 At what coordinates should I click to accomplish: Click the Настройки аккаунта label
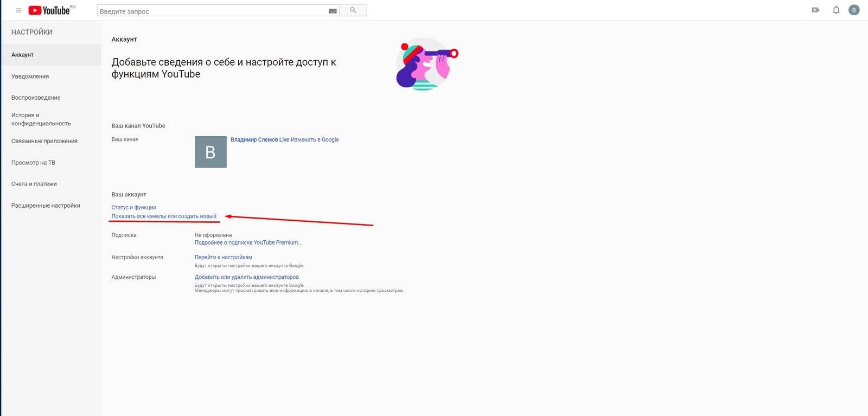(x=137, y=258)
